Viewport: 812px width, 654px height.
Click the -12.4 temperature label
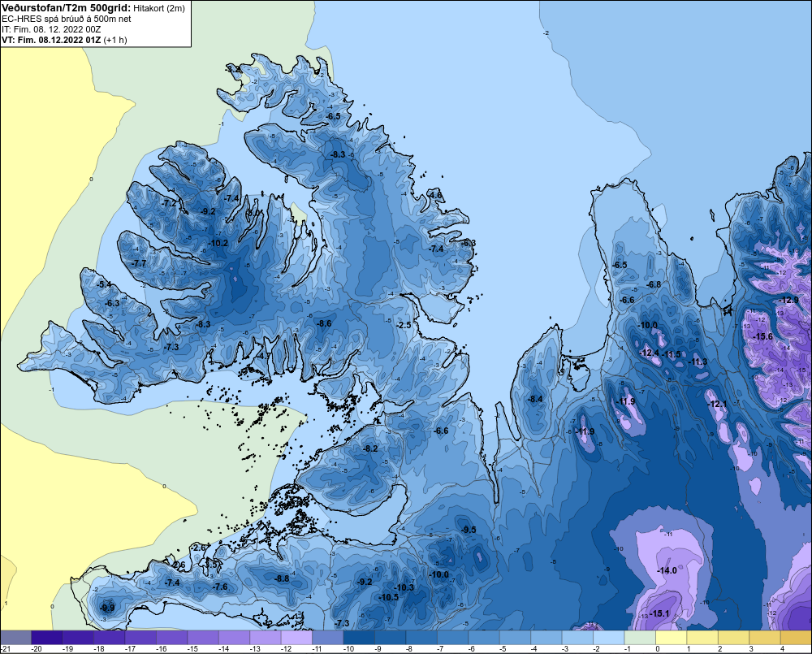point(650,353)
